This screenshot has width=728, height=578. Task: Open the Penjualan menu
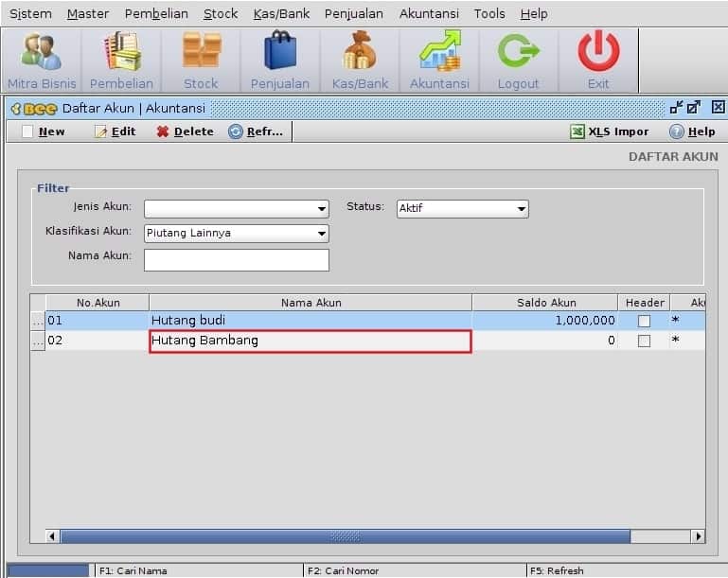pos(354,14)
